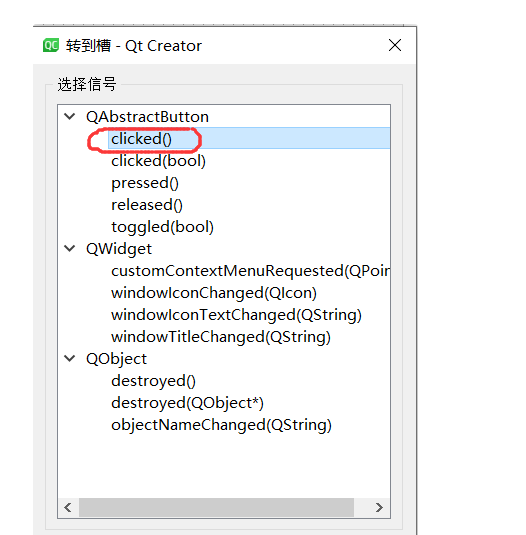Click the horizontal scrollbar thumb
This screenshot has height=535, width=526.
click(216, 507)
